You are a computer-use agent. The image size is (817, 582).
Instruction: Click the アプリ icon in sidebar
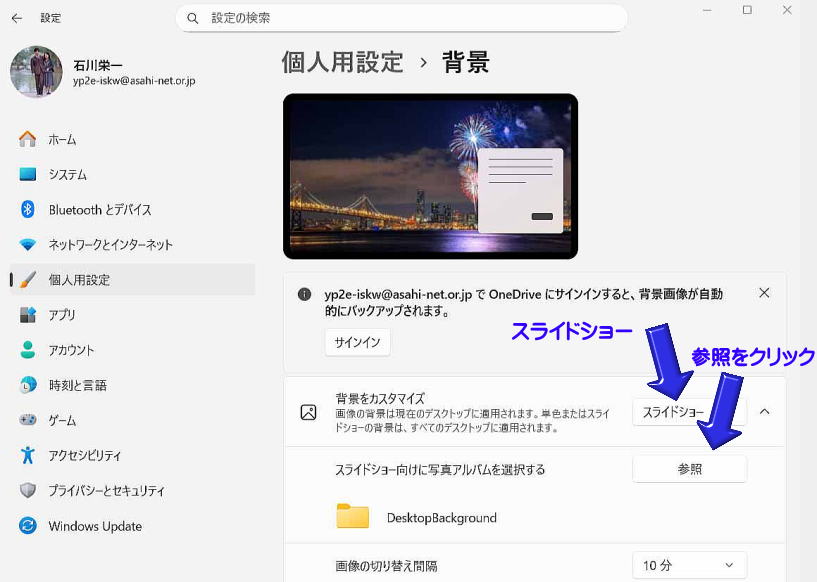(x=28, y=315)
